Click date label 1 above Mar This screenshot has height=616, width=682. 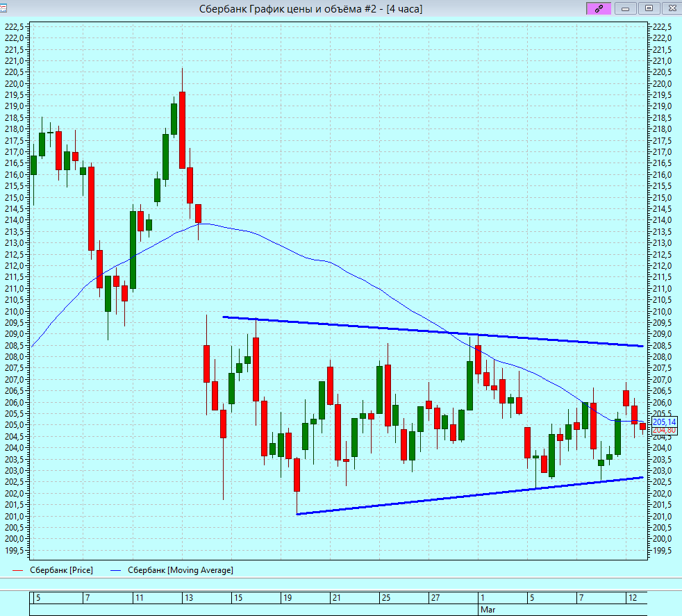click(483, 598)
